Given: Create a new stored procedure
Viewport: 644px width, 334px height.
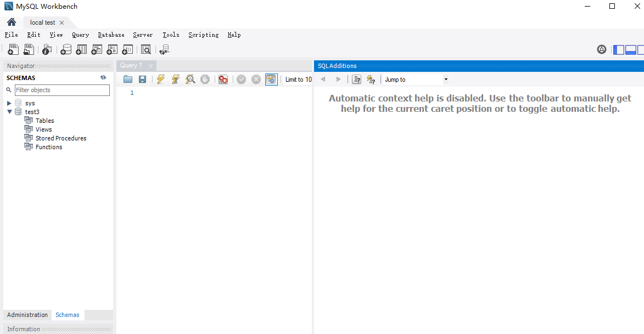Looking at the screenshot, I should (112, 50).
